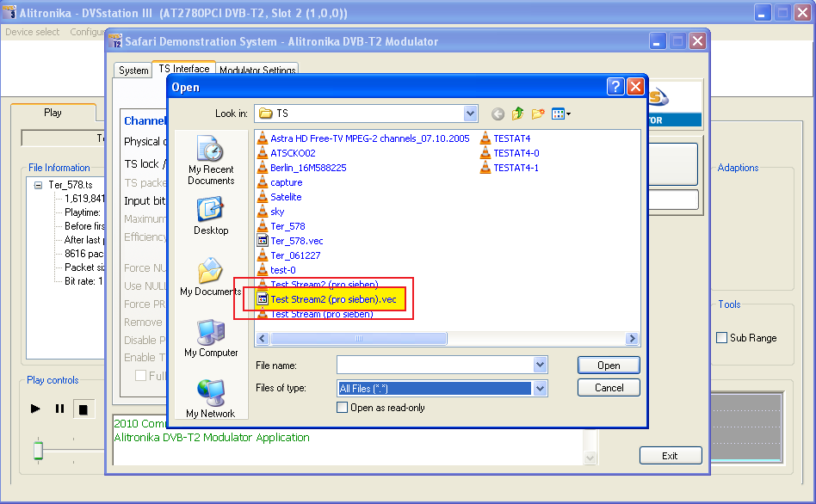Open the File name history dropdown
The width and height of the screenshot is (816, 504).
(541, 365)
